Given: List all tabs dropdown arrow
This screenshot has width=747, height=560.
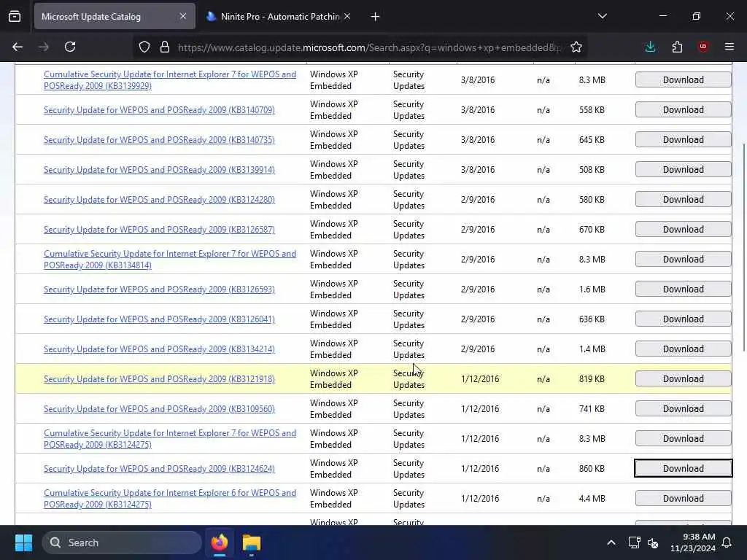Looking at the screenshot, I should pyautogui.click(x=602, y=16).
